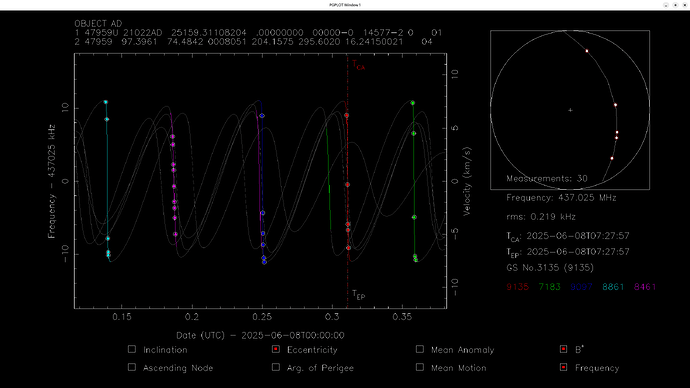
Task: Close the PGPLOT window
Action: 685,5
